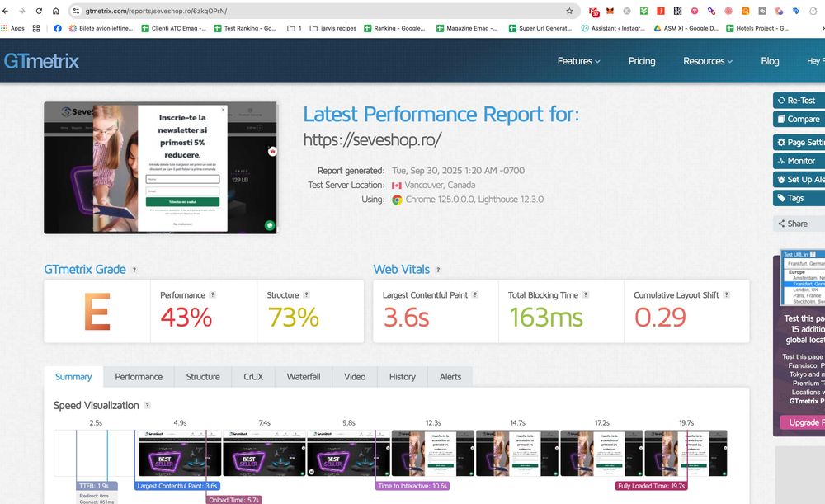Image resolution: width=825 pixels, height=504 pixels.
Task: Open the tab groups grid icon
Action: 36,28
